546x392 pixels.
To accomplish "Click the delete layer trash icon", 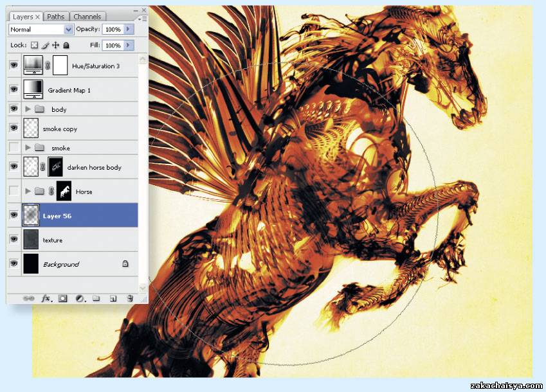I will coord(130,298).
